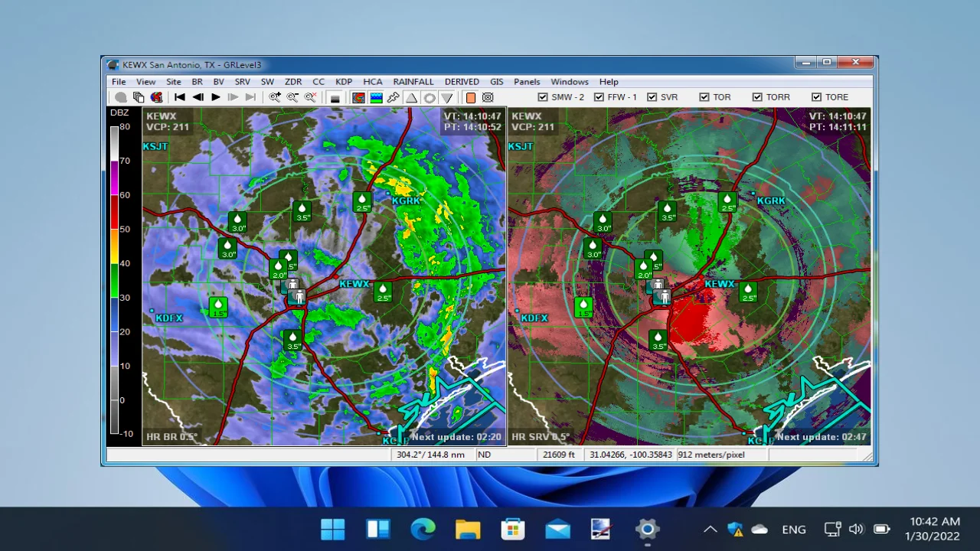Click the '304.2° / 144.8 nm' status readout
The width and height of the screenshot is (980, 551).
(x=430, y=455)
